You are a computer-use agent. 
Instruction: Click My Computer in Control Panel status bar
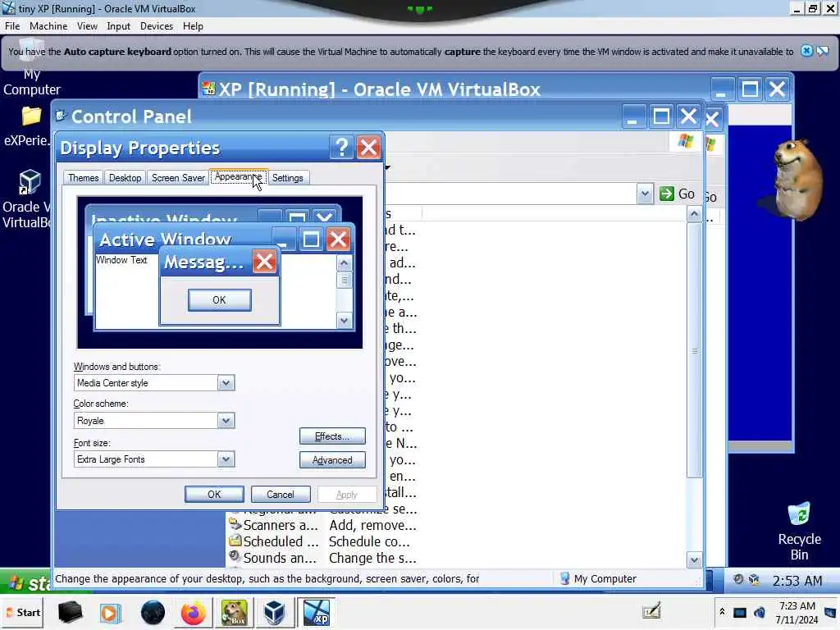click(x=598, y=578)
